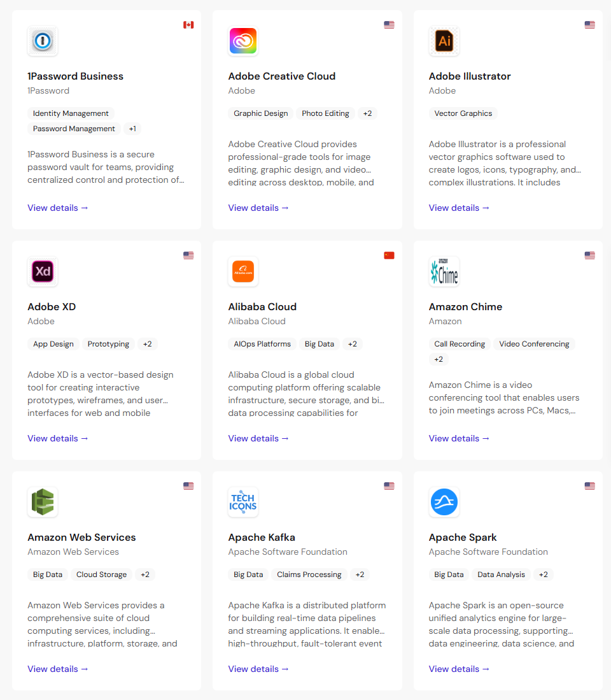
Task: Click the Apache Kafka Tech Icons logo
Action: pyautogui.click(x=243, y=502)
